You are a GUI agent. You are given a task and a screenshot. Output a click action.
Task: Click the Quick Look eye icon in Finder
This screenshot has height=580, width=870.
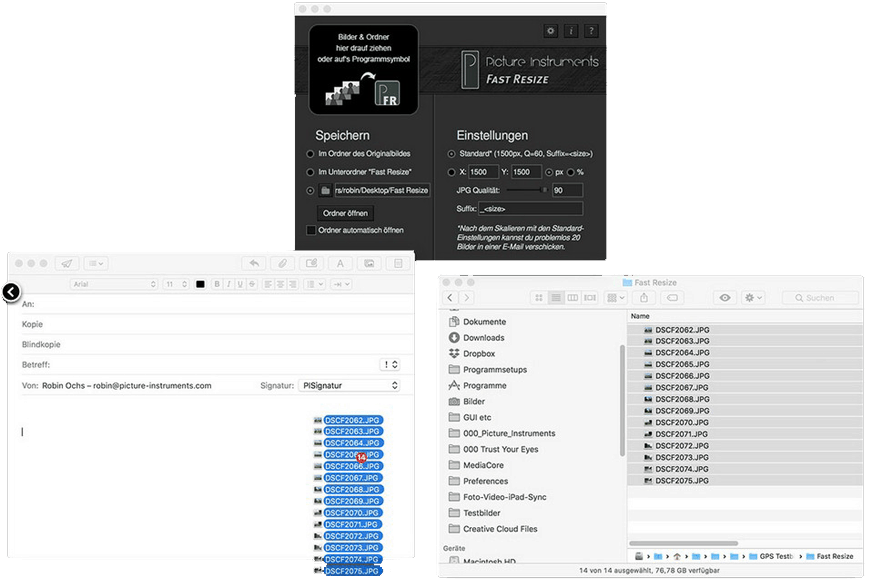(725, 298)
